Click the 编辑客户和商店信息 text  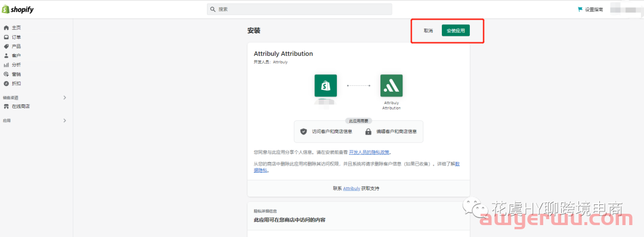pos(397,132)
